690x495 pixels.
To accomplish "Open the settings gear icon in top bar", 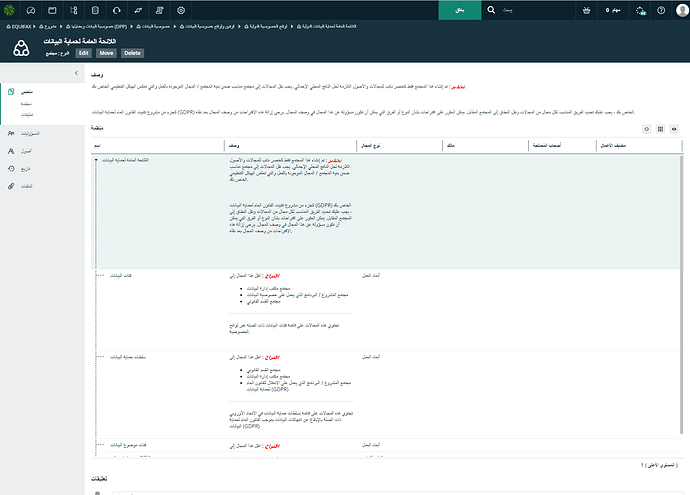I will [x=181, y=10].
